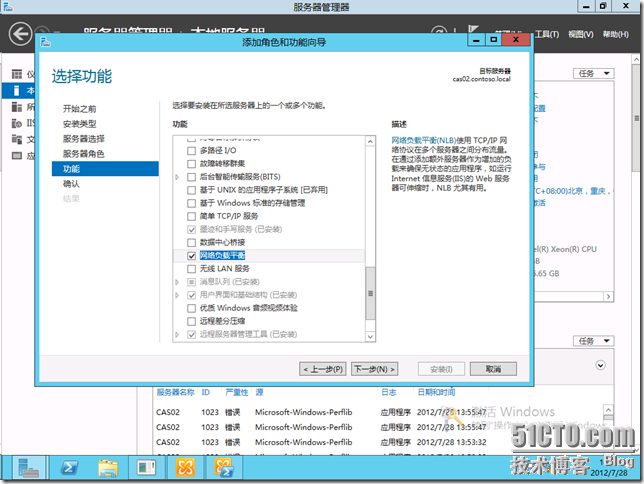
Task: Check Wireless LAN Service (无线 LAN 服务)
Action: click(x=191, y=269)
